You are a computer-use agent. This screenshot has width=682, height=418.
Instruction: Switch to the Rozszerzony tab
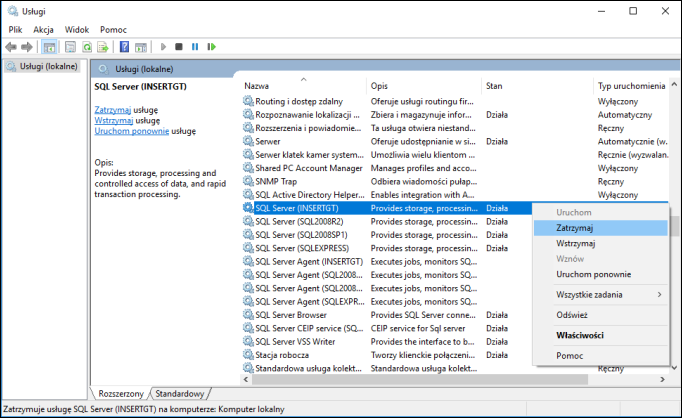point(121,394)
